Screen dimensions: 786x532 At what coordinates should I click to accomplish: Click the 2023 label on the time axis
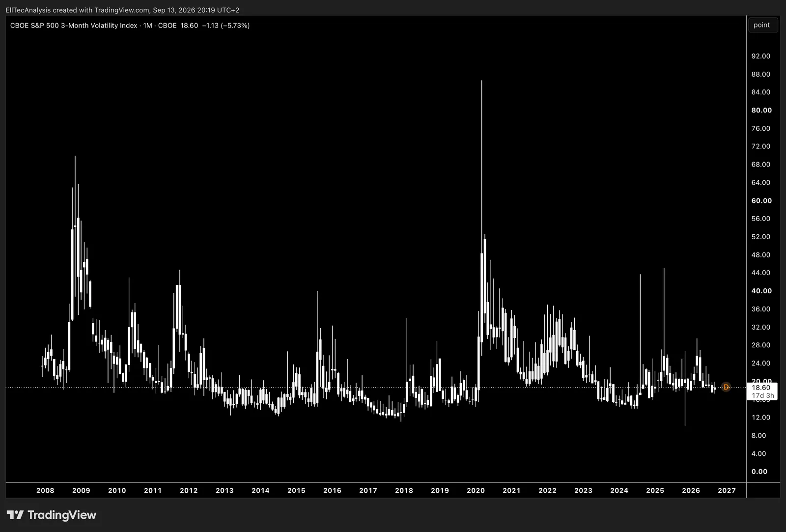pyautogui.click(x=583, y=490)
